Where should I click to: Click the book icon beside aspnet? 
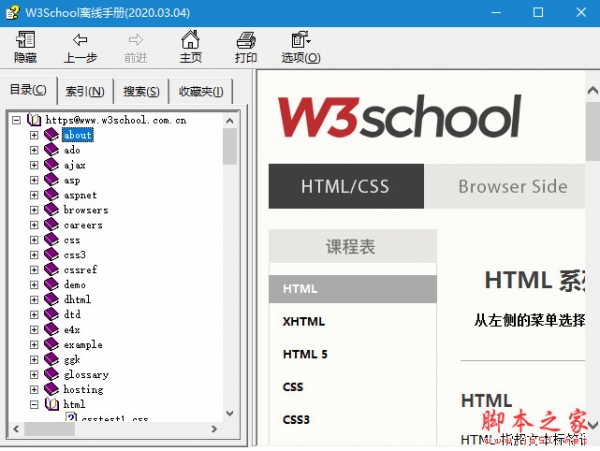pyautogui.click(x=51, y=195)
